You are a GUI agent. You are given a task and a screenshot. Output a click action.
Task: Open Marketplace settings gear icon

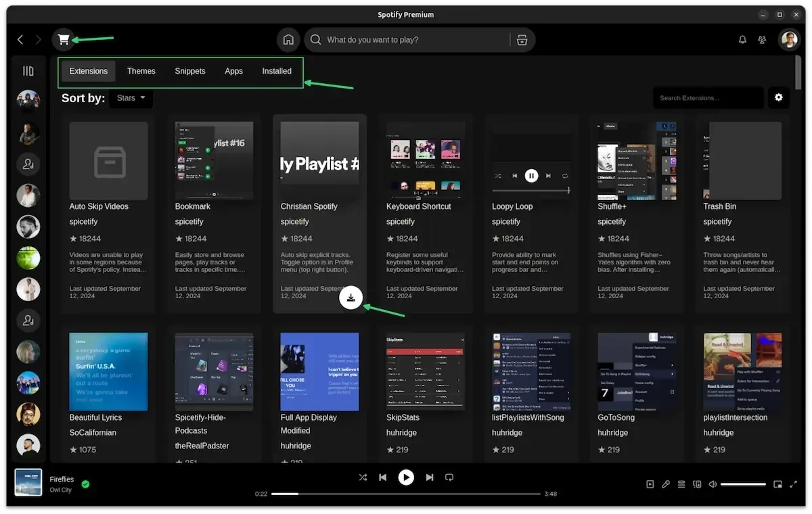point(779,97)
